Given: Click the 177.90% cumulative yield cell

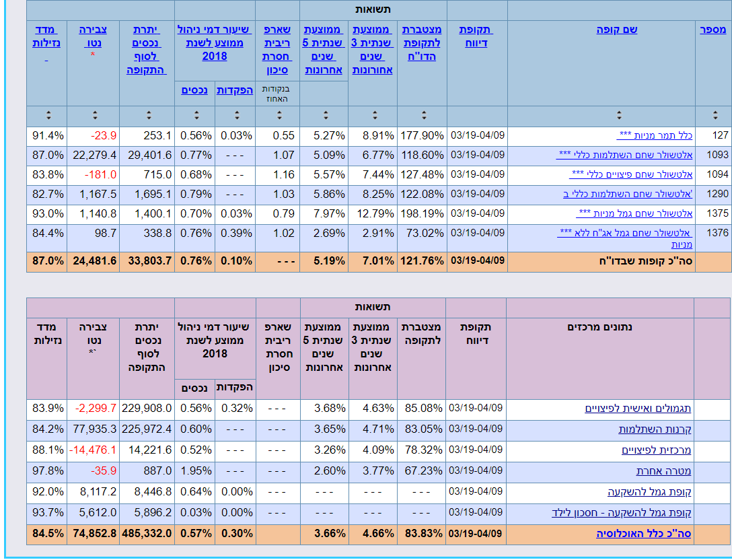Looking at the screenshot, I should pos(422,136).
